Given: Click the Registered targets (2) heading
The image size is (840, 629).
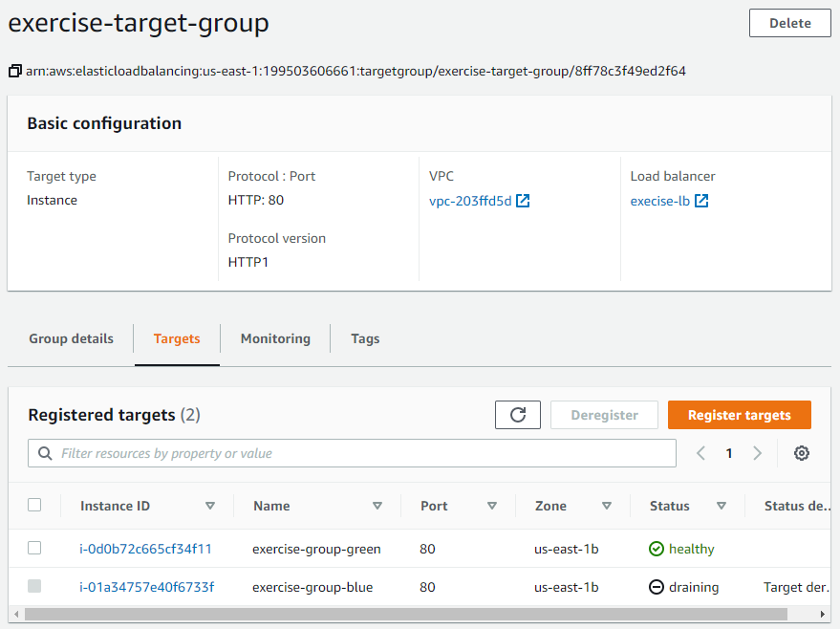Looking at the screenshot, I should [114, 415].
